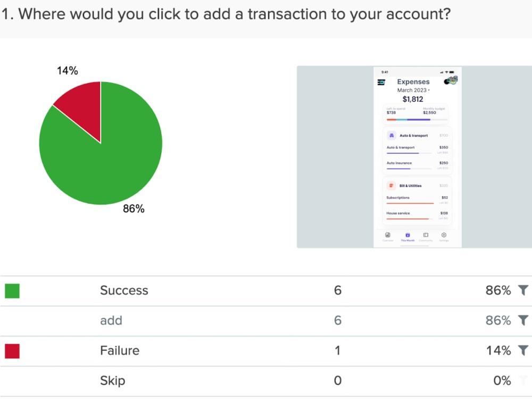The image size is (532, 399).
Task: Open hamburger menu in Expenses mockup
Action: pos(381,82)
